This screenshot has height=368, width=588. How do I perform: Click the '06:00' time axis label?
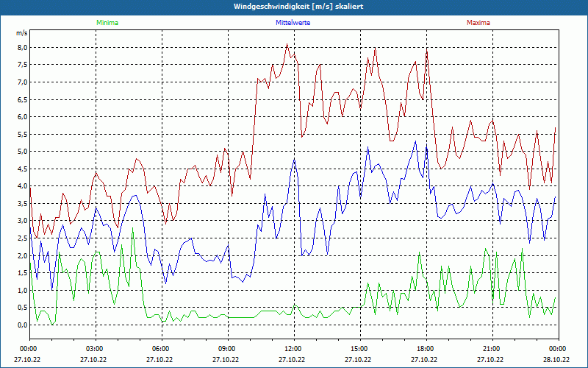pos(162,349)
